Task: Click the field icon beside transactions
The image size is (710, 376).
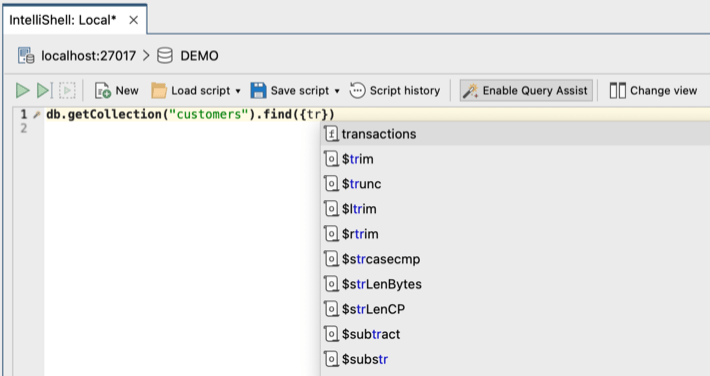Action: (331, 134)
